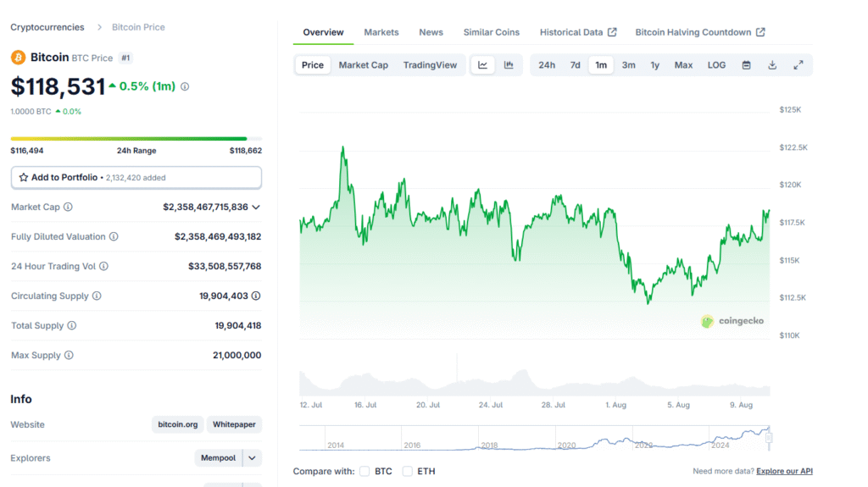Select 1y time range
This screenshot has height=487, width=868.
[655, 65]
